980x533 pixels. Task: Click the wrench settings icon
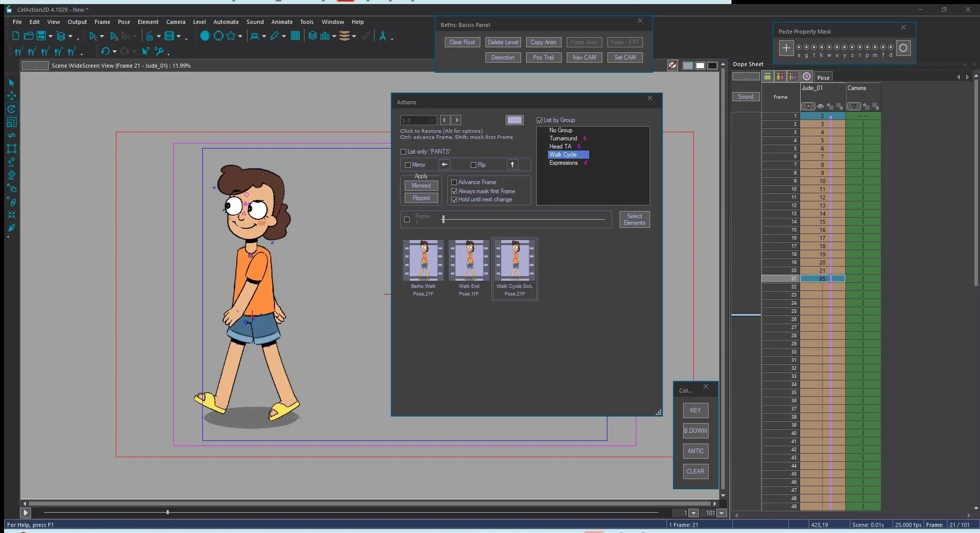coord(159,51)
